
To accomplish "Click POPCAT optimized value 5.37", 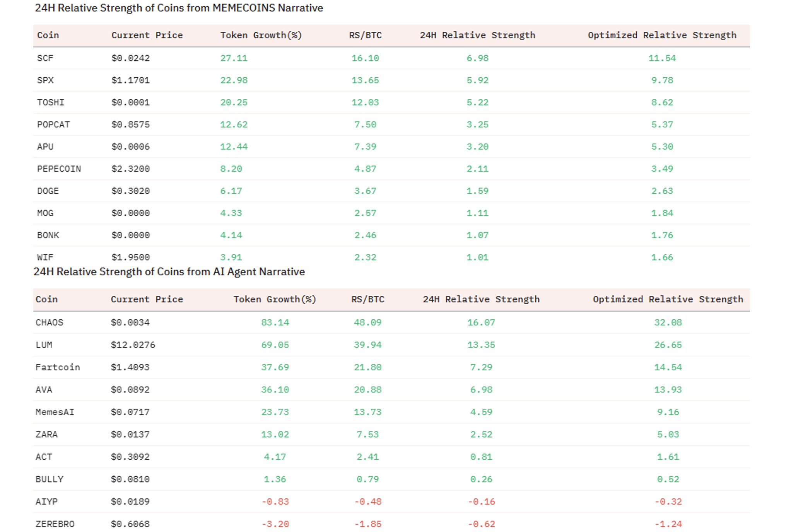I will tap(662, 124).
